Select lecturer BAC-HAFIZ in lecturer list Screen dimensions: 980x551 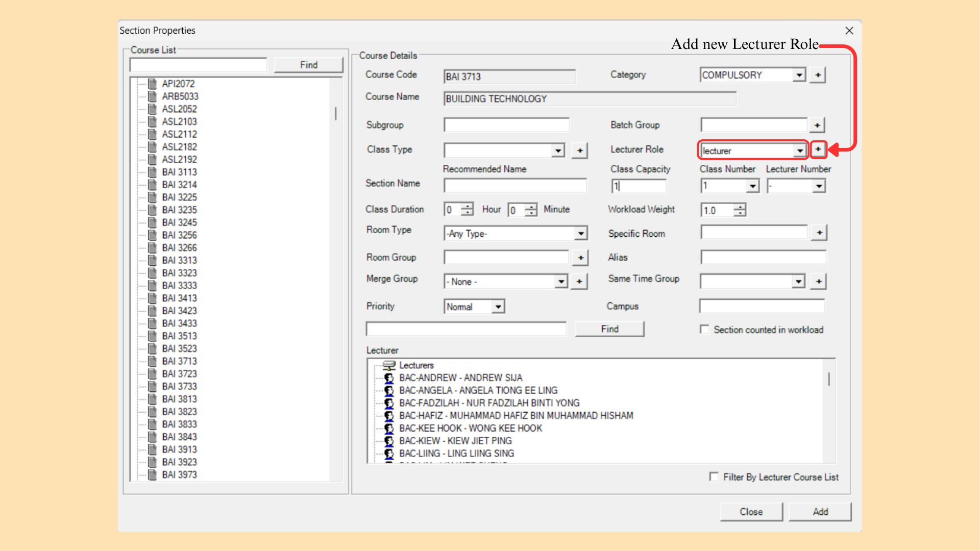tap(516, 416)
